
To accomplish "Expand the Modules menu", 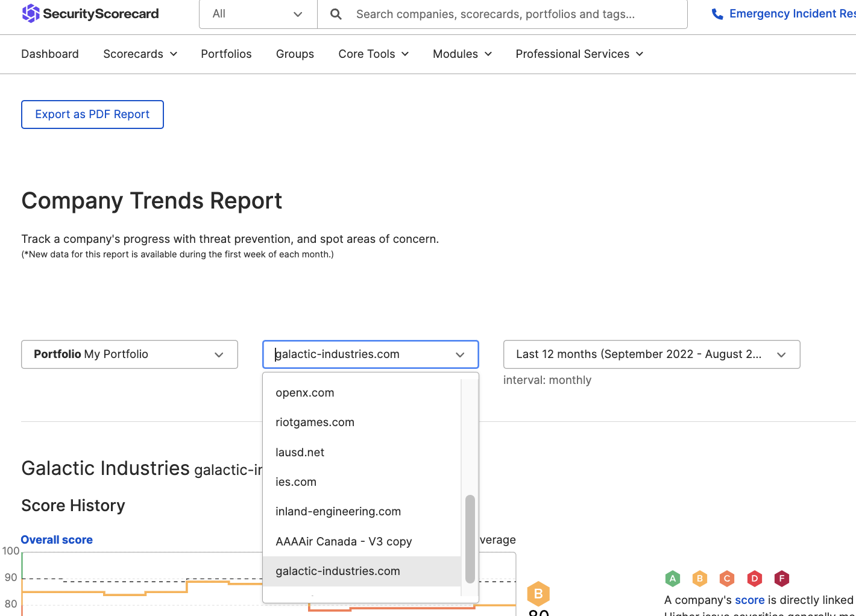I will [462, 54].
